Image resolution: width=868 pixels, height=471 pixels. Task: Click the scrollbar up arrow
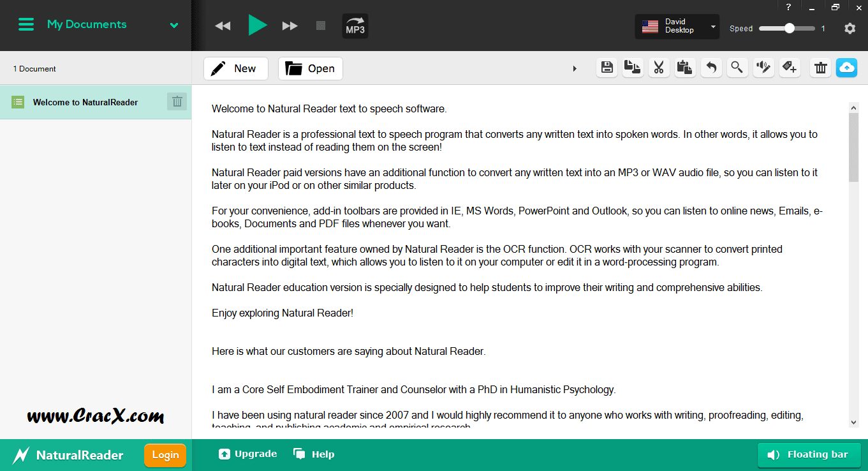coord(854,107)
